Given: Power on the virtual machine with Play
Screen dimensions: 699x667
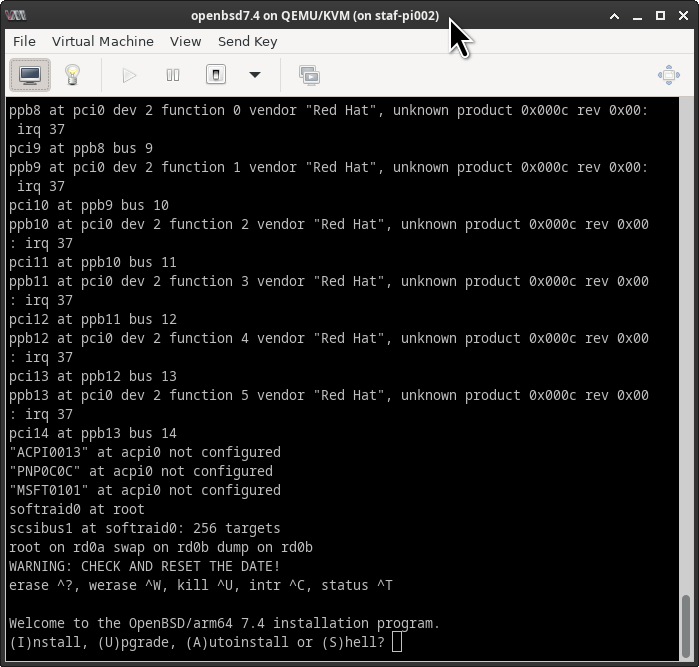Looking at the screenshot, I should point(129,75).
